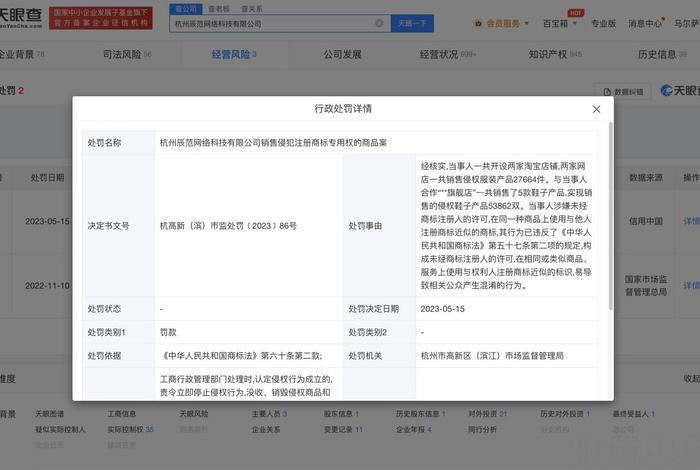700x470 pixels.
Task: Click the 天眼查 logo
Action: click(21, 18)
